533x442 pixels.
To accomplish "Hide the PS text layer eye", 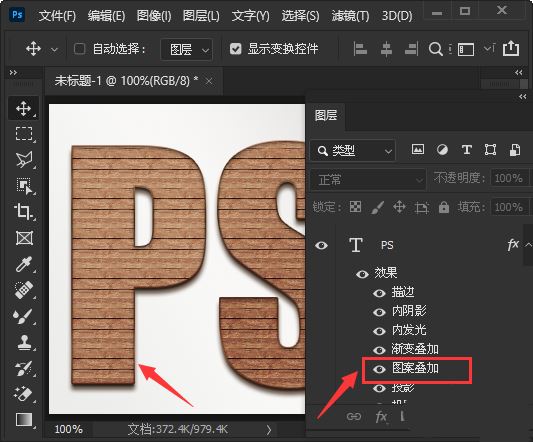I will click(x=321, y=245).
